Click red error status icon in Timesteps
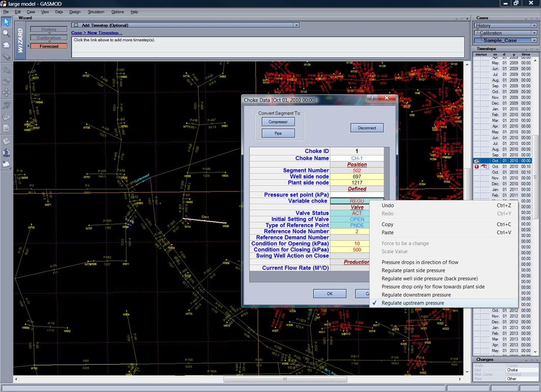 click(x=476, y=167)
